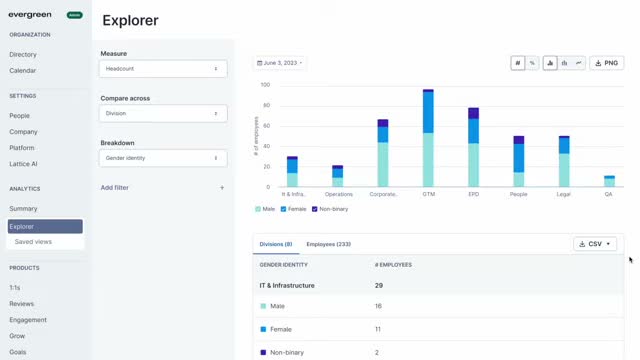Click the Corporate bar in the chart
This screenshot has height=360, width=640.
coord(383,153)
